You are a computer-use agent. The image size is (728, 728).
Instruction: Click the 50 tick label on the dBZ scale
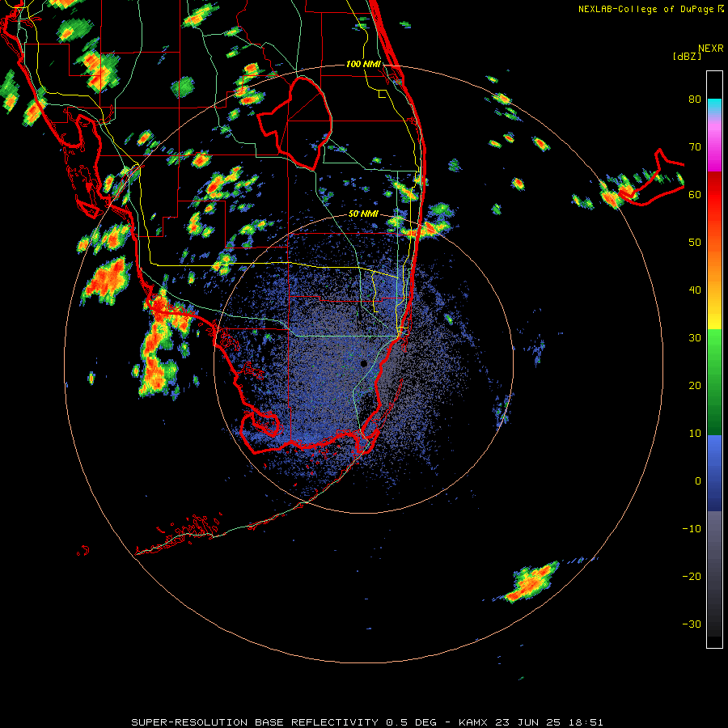[695, 243]
